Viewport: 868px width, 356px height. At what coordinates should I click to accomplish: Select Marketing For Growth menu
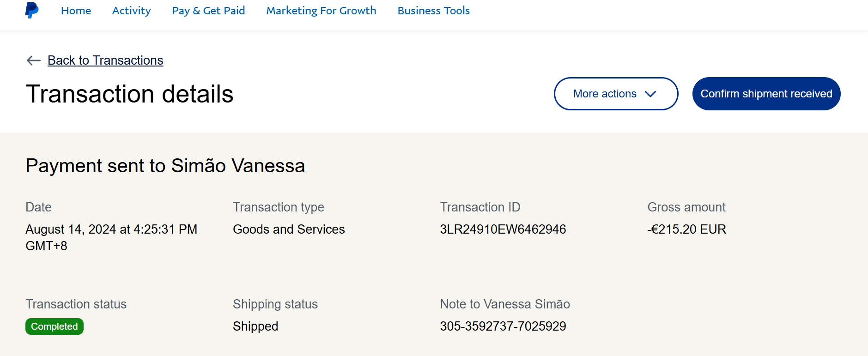click(321, 11)
